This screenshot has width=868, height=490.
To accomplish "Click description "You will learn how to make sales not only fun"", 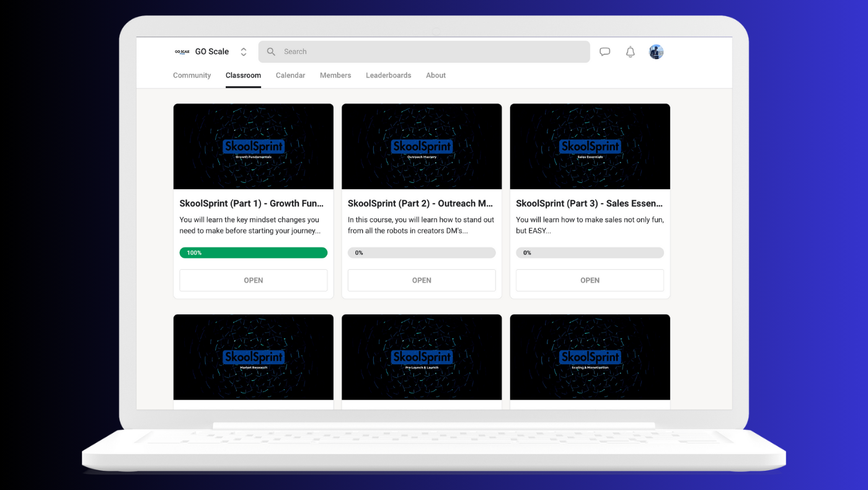I will tap(590, 220).
